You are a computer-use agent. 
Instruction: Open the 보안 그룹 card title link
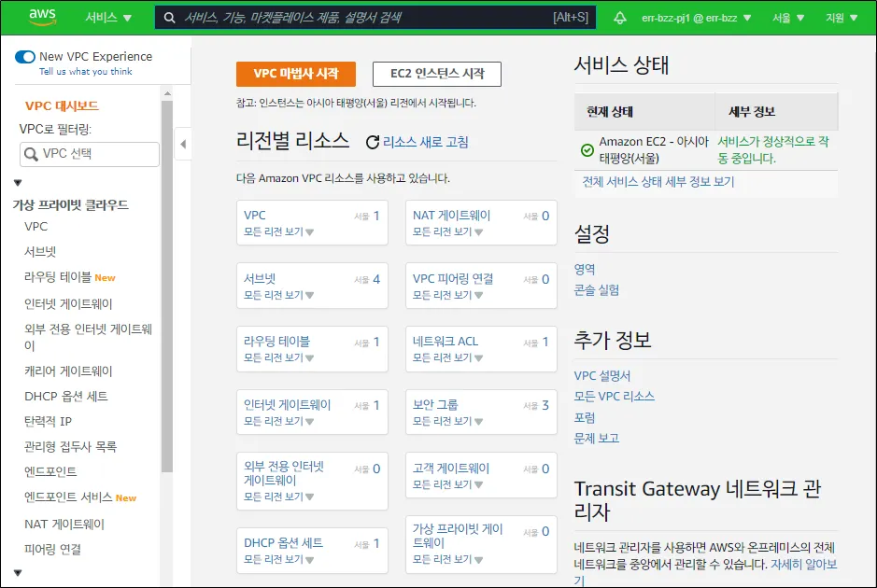click(x=435, y=404)
